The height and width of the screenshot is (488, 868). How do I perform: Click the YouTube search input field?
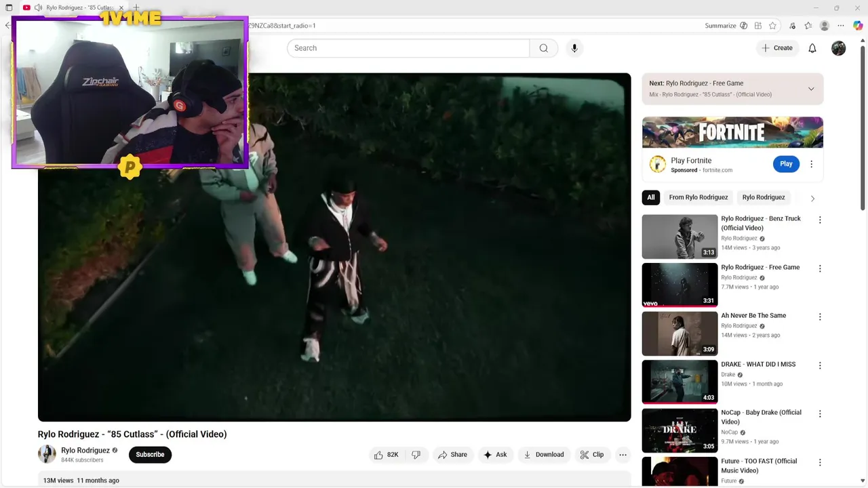[x=408, y=48]
